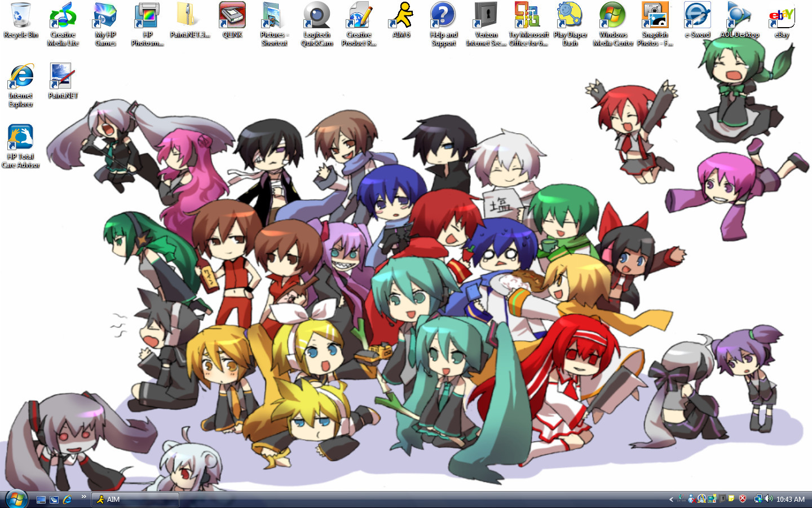Select the HP Photosmart desktop shortcut

click(x=147, y=24)
